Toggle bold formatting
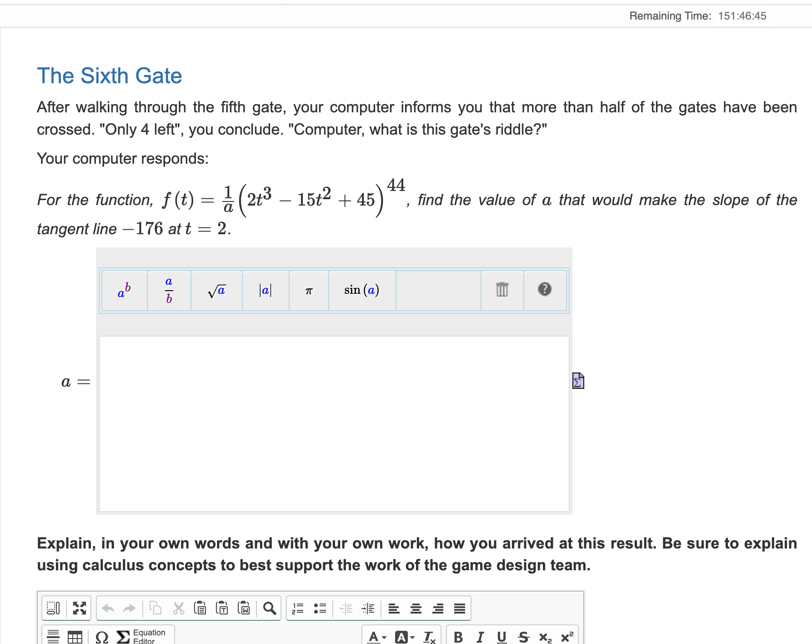Viewport: 812px width, 644px height. 458,637
